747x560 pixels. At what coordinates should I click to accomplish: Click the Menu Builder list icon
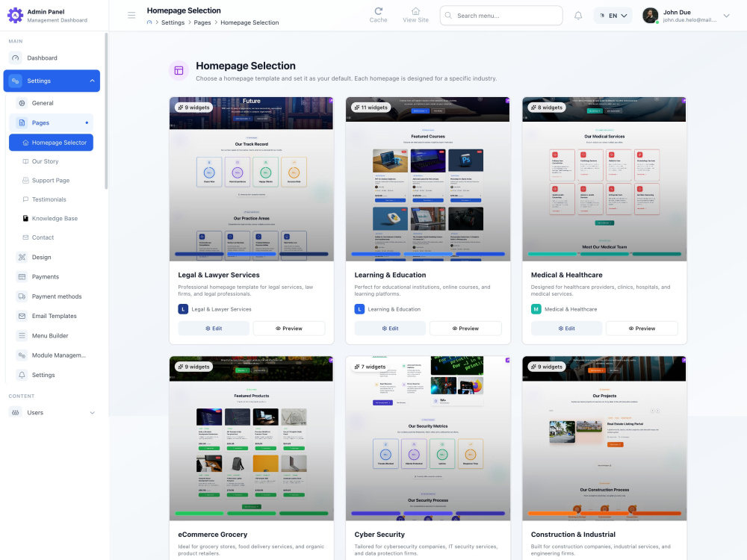22,336
